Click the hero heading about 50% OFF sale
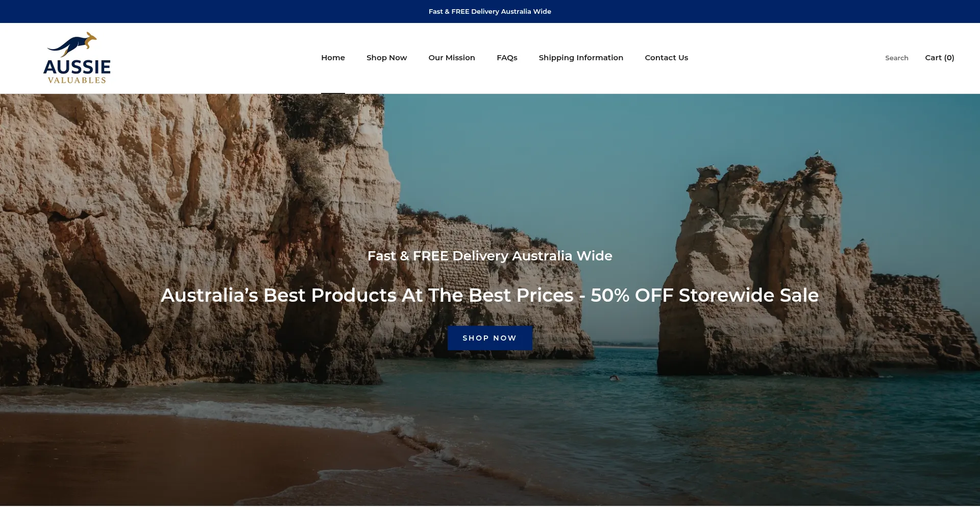This screenshot has width=980, height=507. pyautogui.click(x=489, y=295)
